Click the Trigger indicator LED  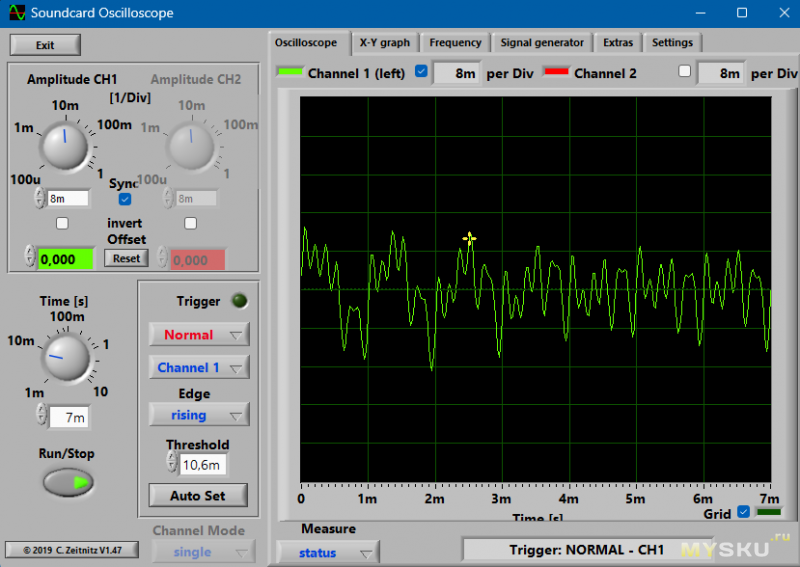tap(239, 301)
